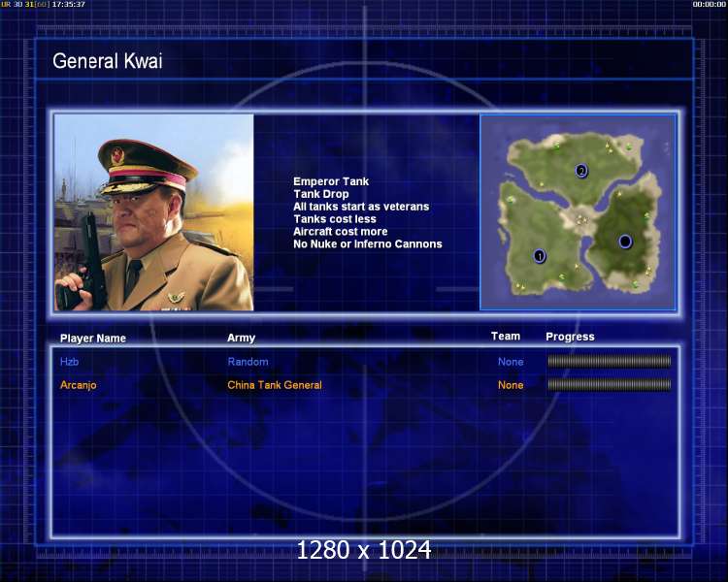Click the "Tanks cost less" line
Screen dimensions: 728x582
tap(335, 219)
